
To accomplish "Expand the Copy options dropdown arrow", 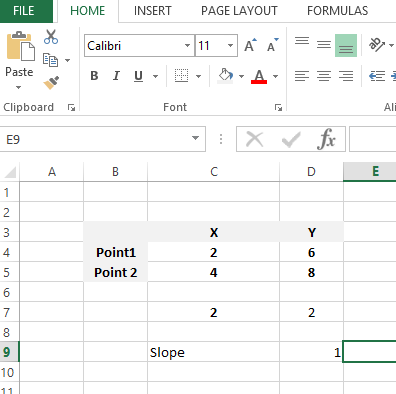I will click(x=68, y=60).
